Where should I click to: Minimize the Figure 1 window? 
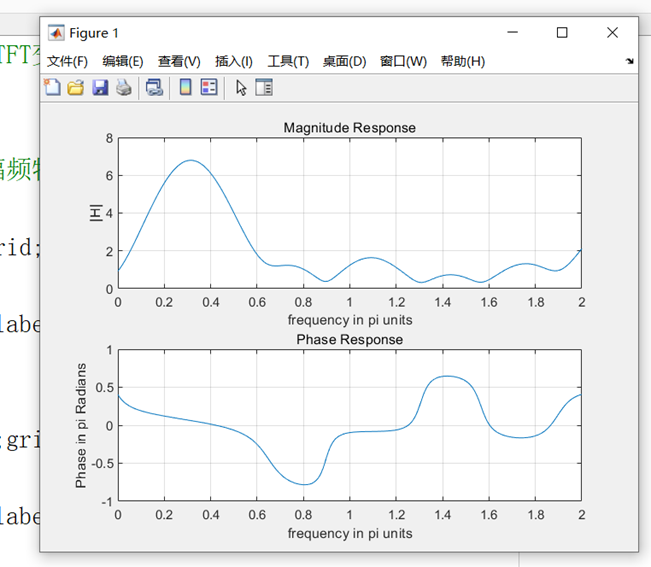point(513,32)
